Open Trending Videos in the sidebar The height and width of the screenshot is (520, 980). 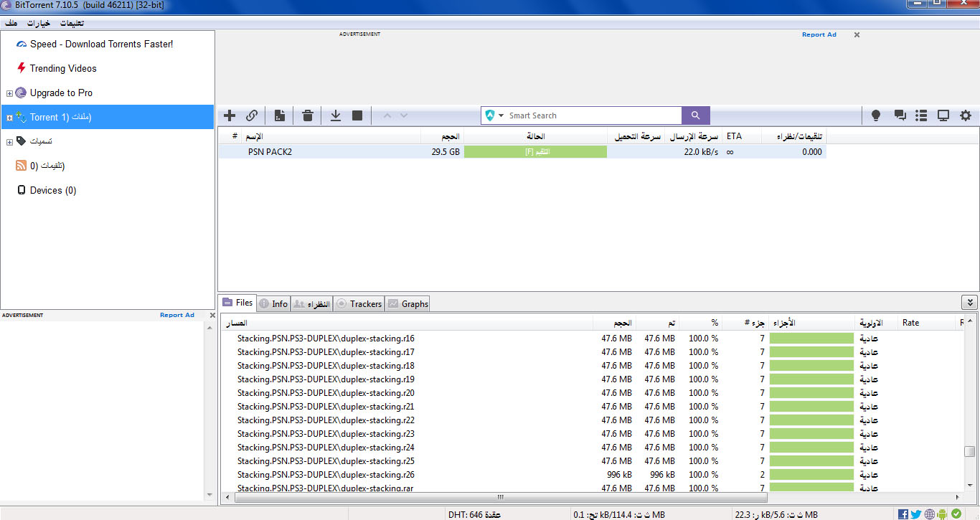pyautogui.click(x=63, y=69)
